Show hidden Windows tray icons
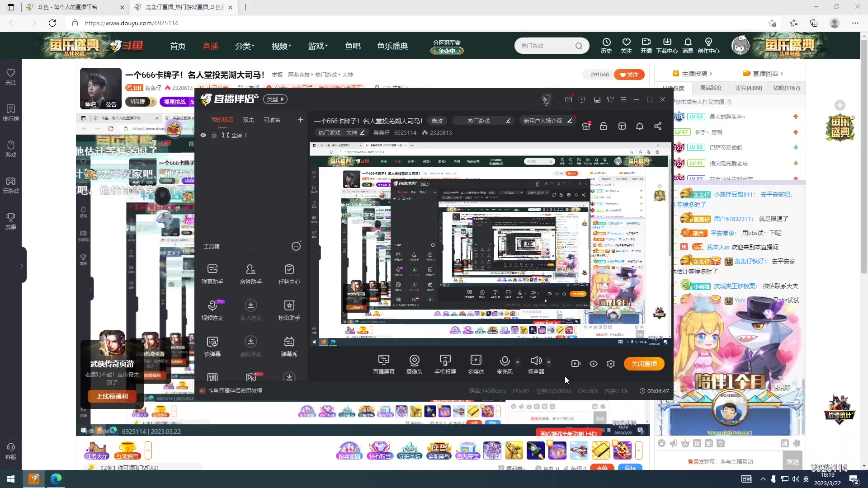Screen dimensions: 868x488 click(x=763, y=479)
